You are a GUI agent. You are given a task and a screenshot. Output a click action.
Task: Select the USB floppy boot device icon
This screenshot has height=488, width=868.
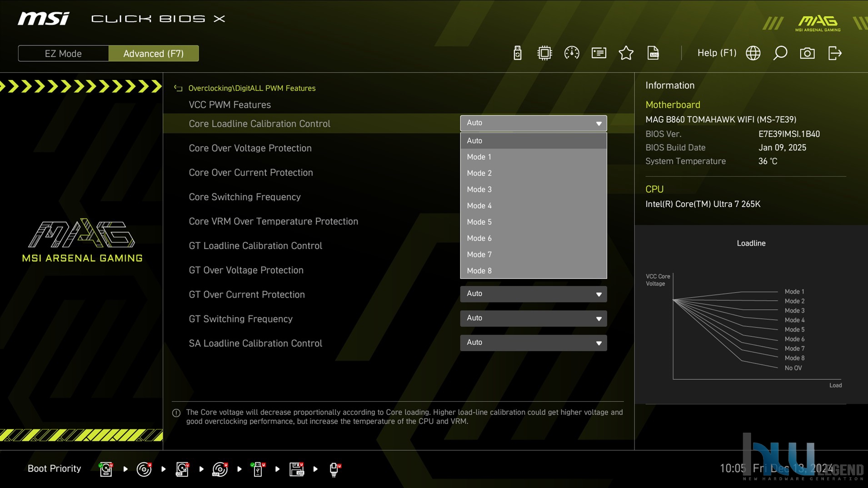[x=296, y=469]
